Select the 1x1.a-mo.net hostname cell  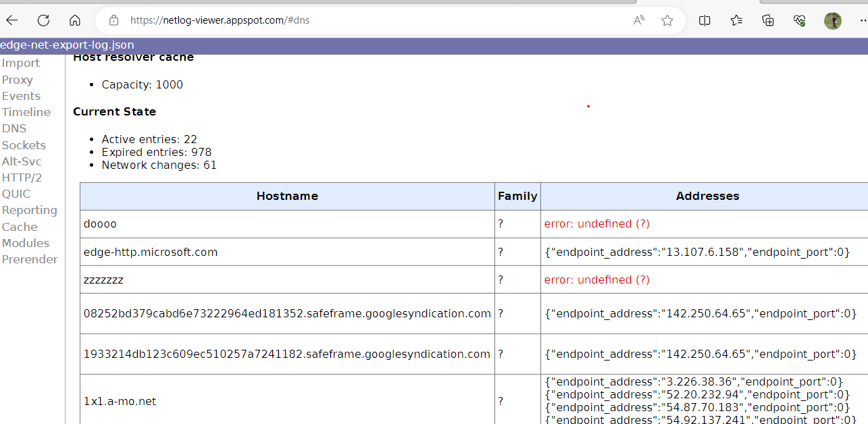287,401
